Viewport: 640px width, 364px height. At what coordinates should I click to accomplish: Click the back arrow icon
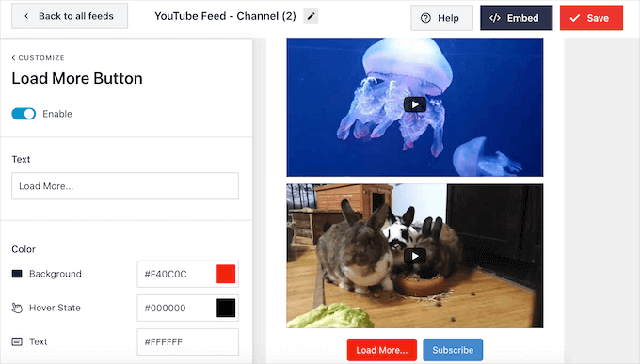tap(26, 16)
